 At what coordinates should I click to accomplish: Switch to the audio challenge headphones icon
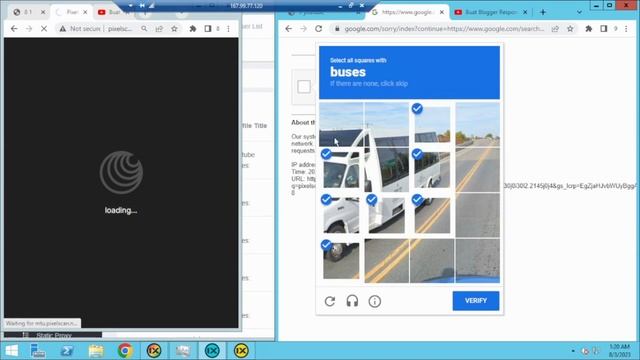pyautogui.click(x=352, y=301)
